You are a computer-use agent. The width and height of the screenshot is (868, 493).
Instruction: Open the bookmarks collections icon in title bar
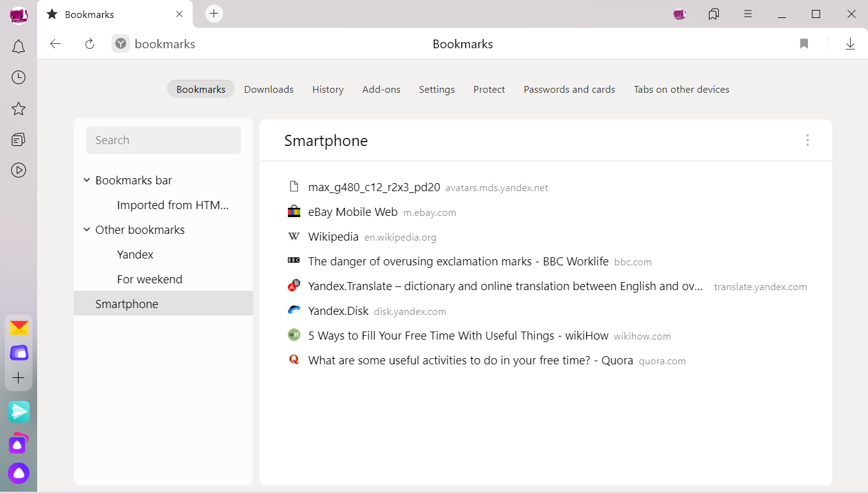[x=714, y=14]
